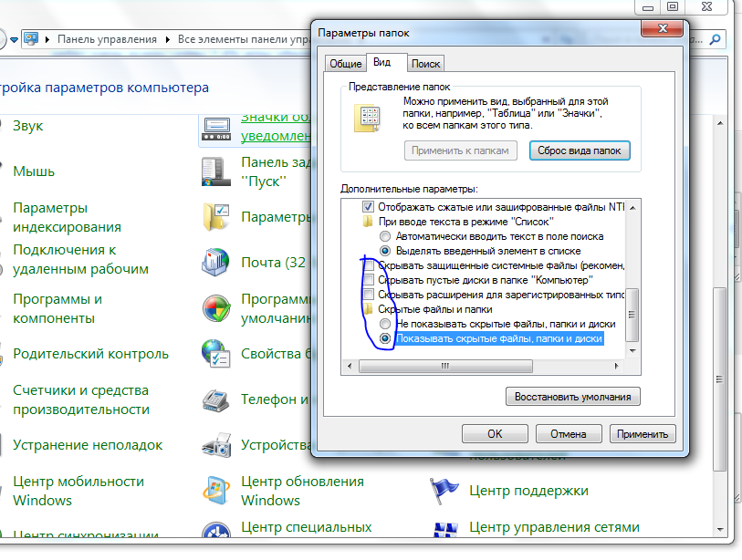
Task: Click the search magnifier icon in address bar
Action: 715,39
